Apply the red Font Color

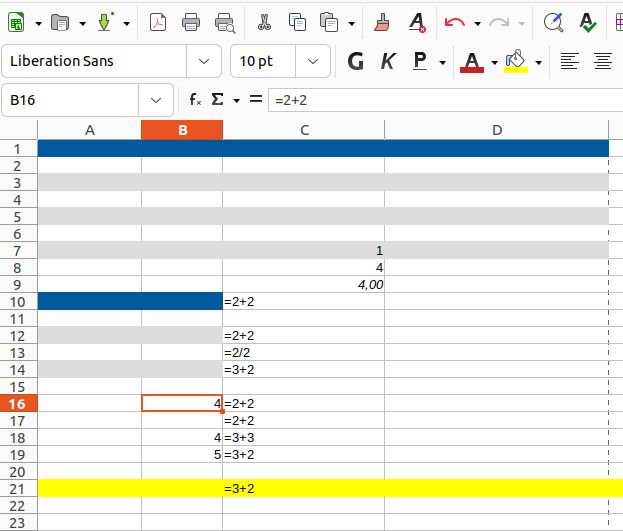click(472, 62)
